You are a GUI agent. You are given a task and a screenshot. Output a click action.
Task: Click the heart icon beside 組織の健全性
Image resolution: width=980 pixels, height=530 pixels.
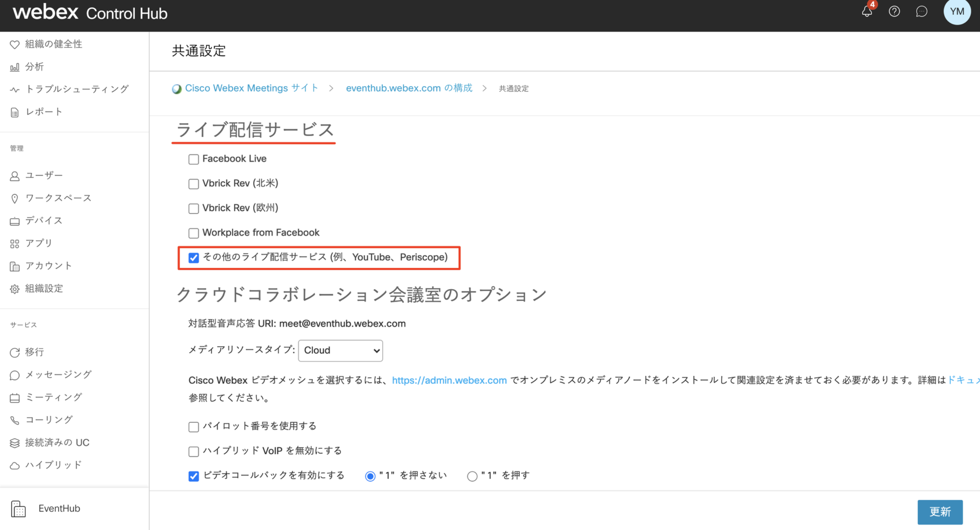pos(14,45)
